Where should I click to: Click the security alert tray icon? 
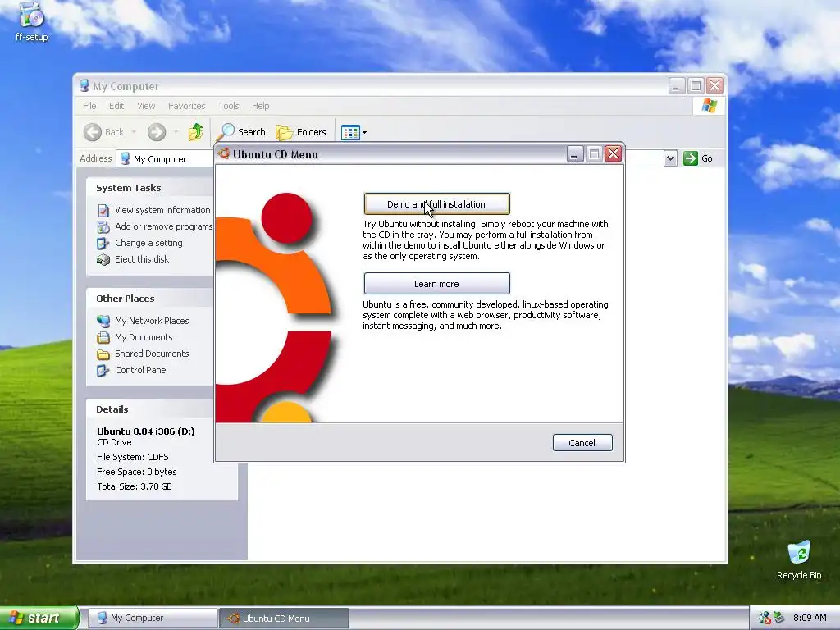(x=765, y=619)
